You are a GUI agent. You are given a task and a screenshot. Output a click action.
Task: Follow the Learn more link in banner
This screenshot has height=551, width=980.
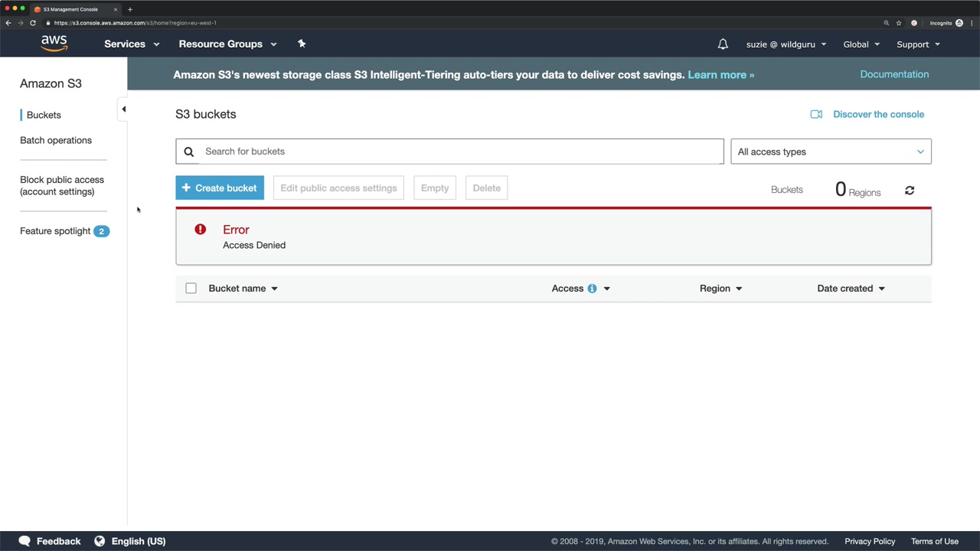pos(721,75)
